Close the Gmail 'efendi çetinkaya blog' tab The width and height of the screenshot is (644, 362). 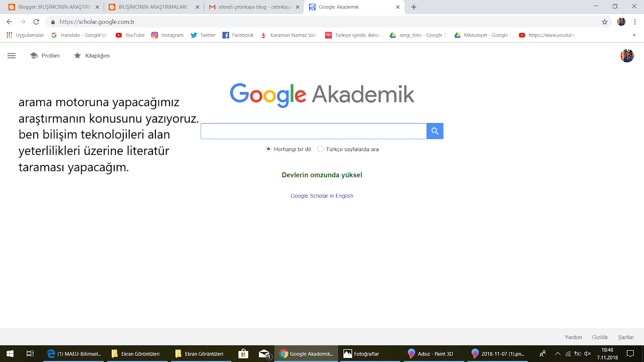pyautogui.click(x=297, y=7)
